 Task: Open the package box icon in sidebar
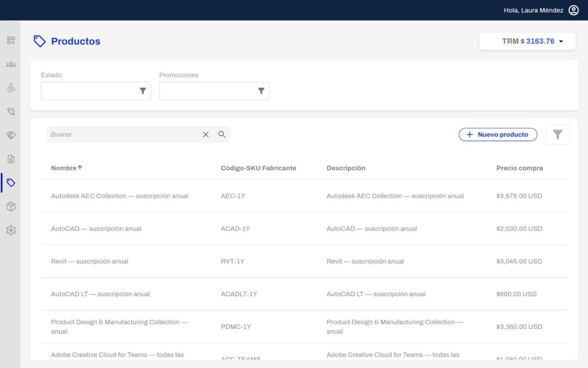click(11, 206)
